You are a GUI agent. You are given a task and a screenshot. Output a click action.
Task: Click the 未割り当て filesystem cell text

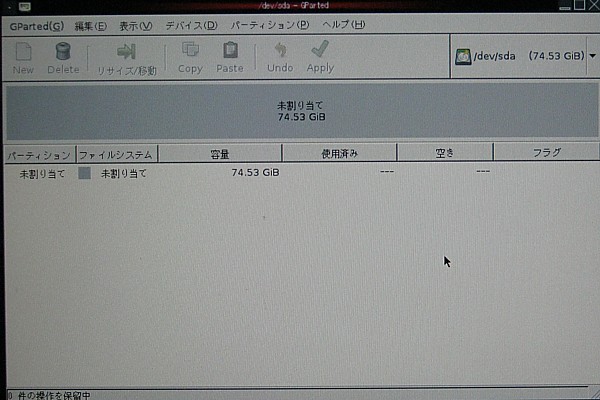tap(124, 173)
